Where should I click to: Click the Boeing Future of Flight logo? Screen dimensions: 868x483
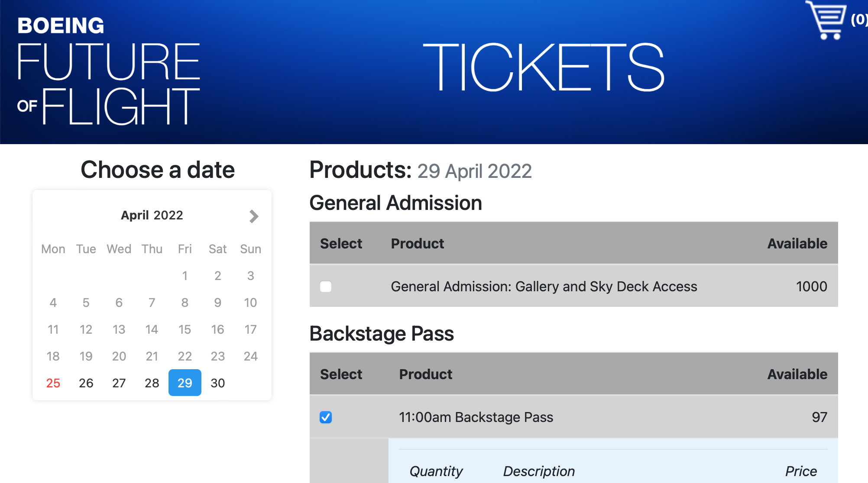point(108,71)
